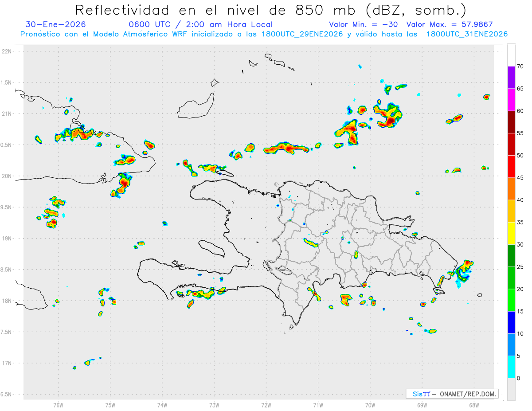Click the cyan 0–5 dBZ legend swatch

[x=511, y=367]
